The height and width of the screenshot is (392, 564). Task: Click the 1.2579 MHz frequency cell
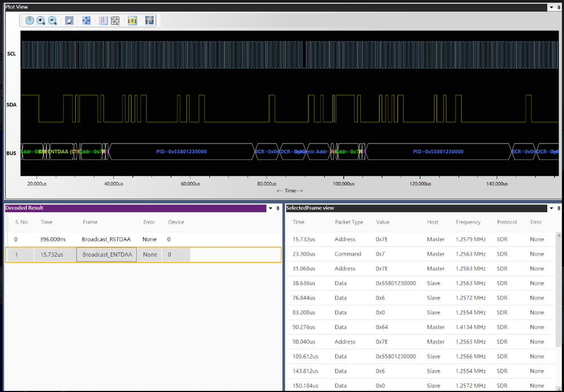[470, 239]
